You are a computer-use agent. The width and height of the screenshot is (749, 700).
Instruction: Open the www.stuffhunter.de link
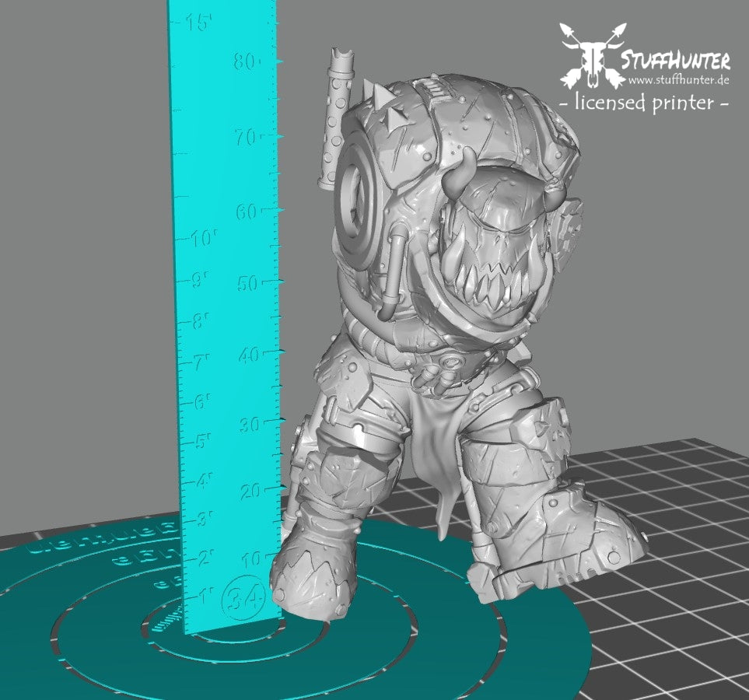pyautogui.click(x=678, y=81)
